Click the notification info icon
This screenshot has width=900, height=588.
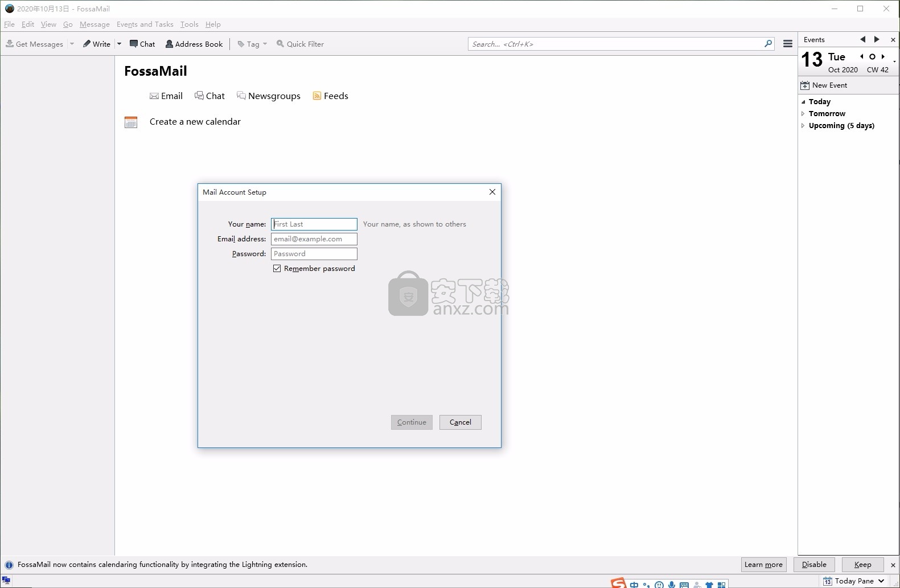9,565
